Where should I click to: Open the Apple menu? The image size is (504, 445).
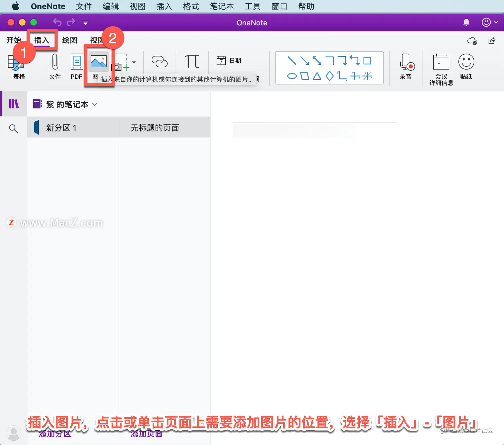click(15, 6)
